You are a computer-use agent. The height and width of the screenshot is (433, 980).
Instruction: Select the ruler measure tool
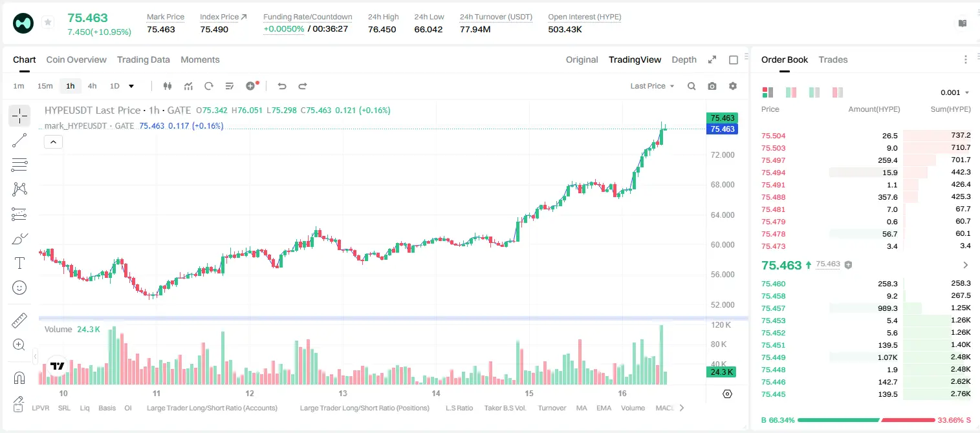pos(19,321)
